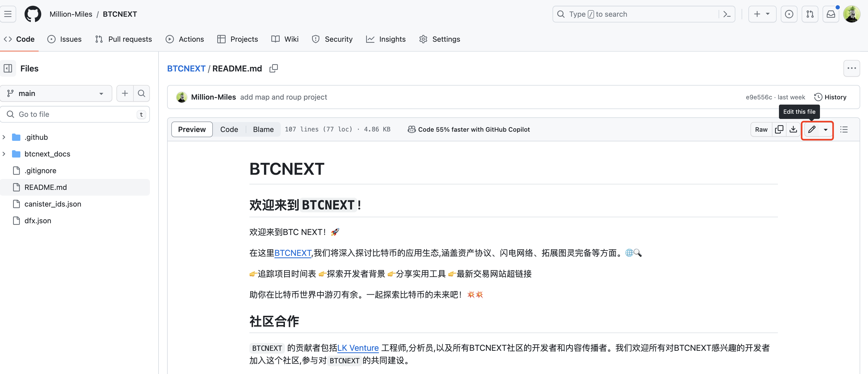Expand the .github folder
The height and width of the screenshot is (374, 868).
(4, 137)
